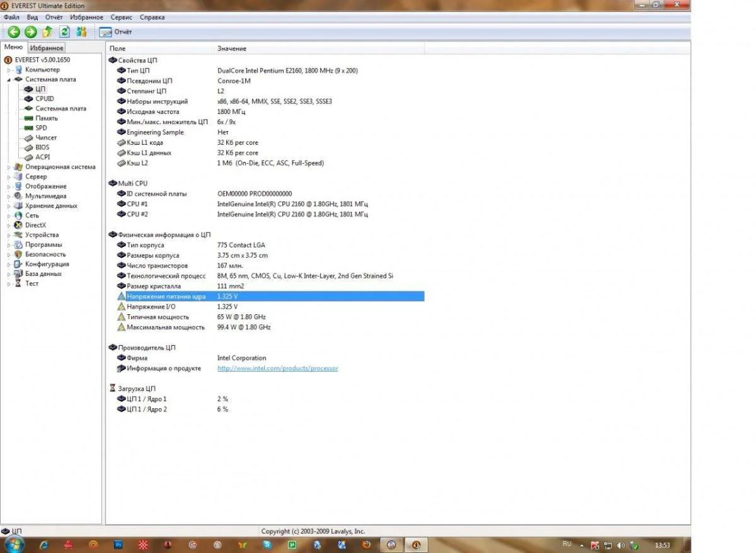Expand the Сервер tree node
756x553 pixels.
coord(9,177)
